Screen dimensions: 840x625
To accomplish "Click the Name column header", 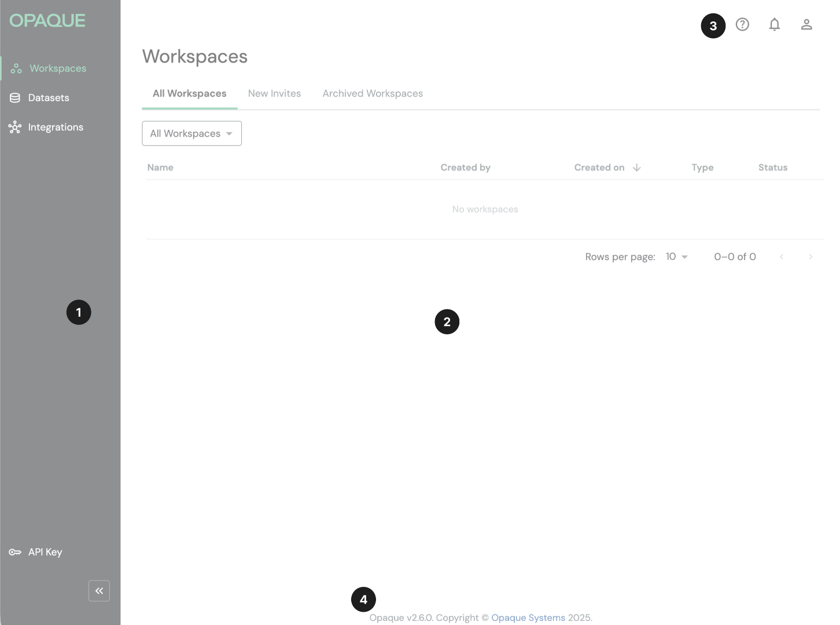I will click(x=160, y=168).
